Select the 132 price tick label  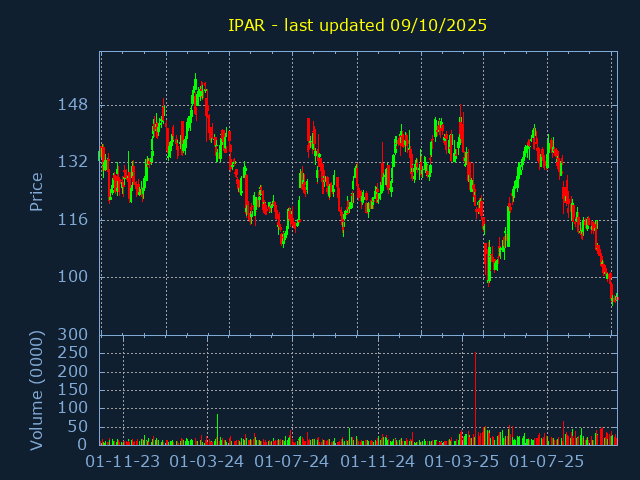click(72, 162)
